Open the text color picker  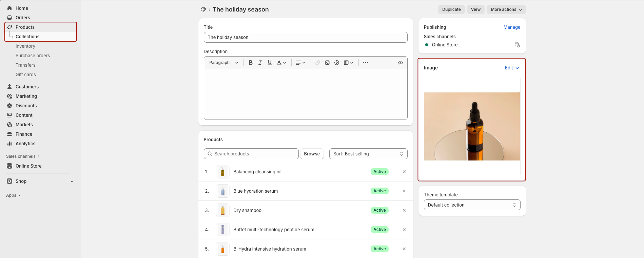tap(281, 63)
